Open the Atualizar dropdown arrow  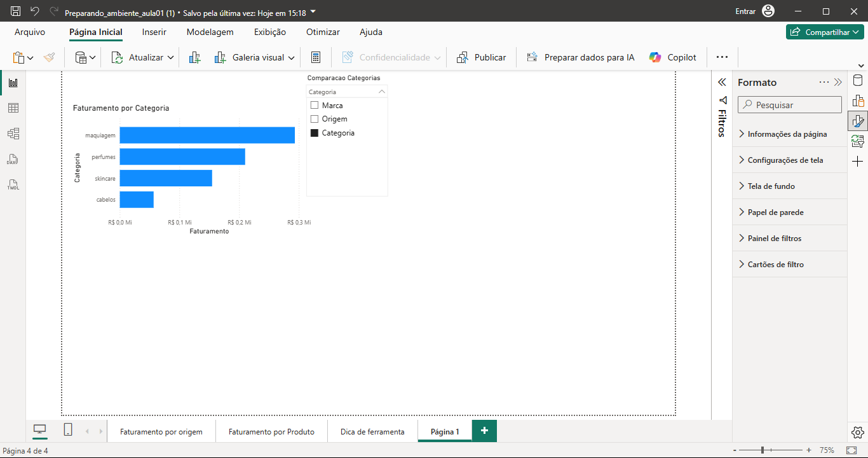pyautogui.click(x=170, y=57)
